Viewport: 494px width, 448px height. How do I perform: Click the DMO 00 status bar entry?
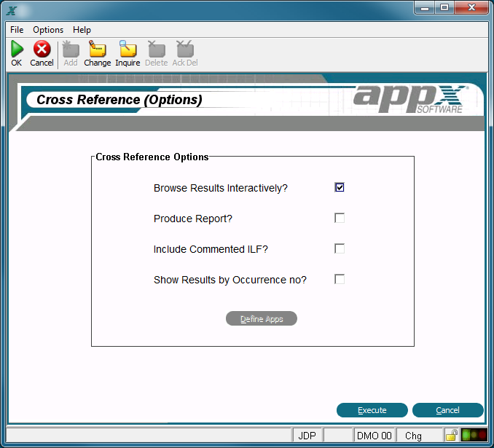coord(374,436)
